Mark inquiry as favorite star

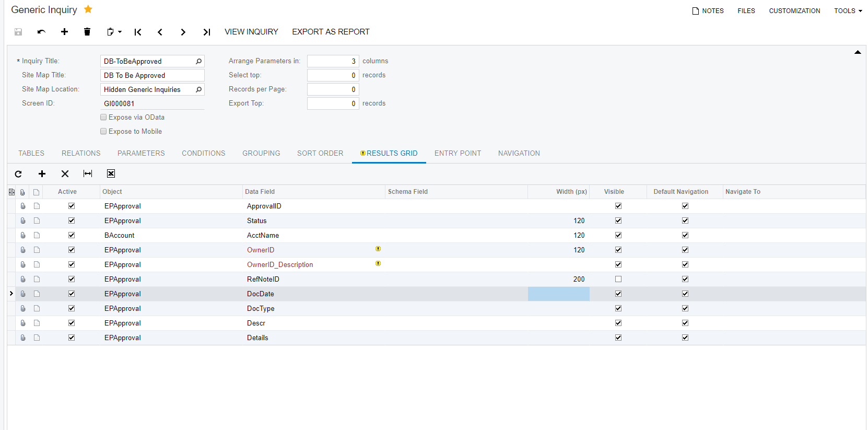(88, 9)
